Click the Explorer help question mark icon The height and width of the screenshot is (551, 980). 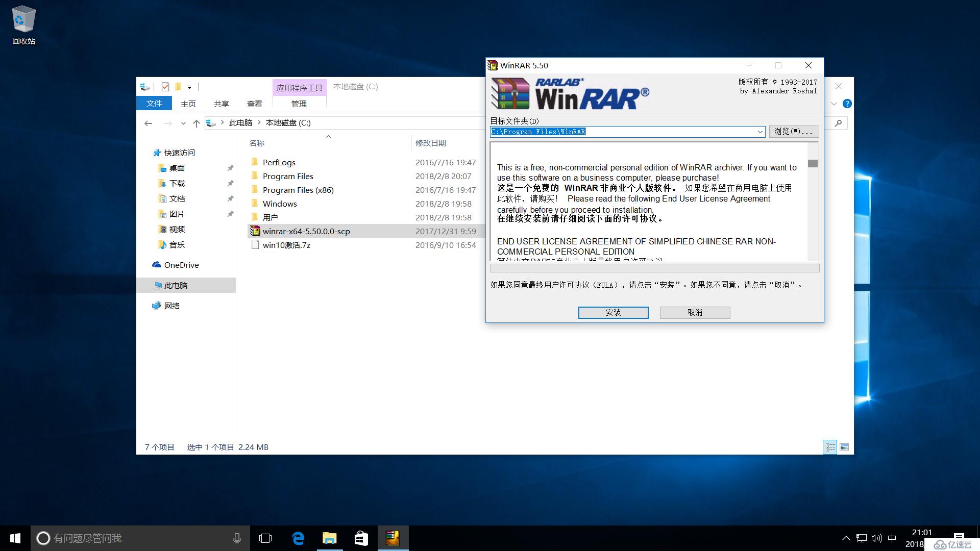[847, 104]
